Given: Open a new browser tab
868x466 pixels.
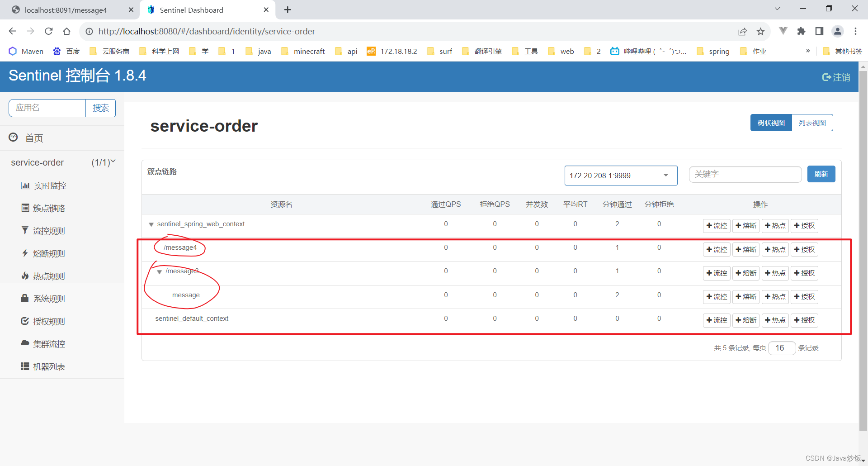Looking at the screenshot, I should [x=288, y=10].
